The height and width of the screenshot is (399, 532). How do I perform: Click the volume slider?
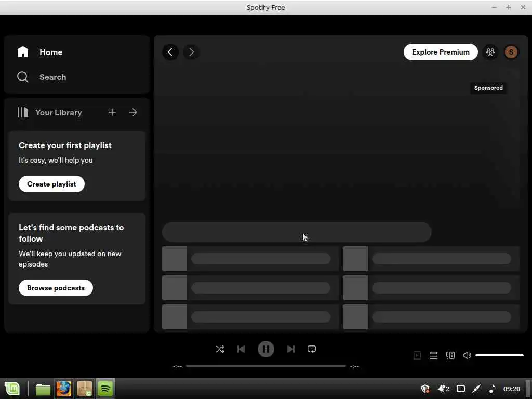coord(499,355)
